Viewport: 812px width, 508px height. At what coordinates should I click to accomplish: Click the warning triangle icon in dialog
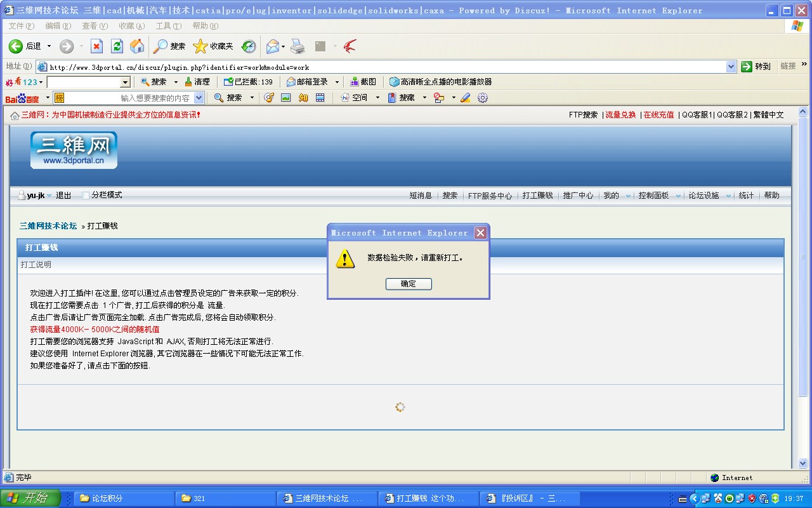[346, 258]
